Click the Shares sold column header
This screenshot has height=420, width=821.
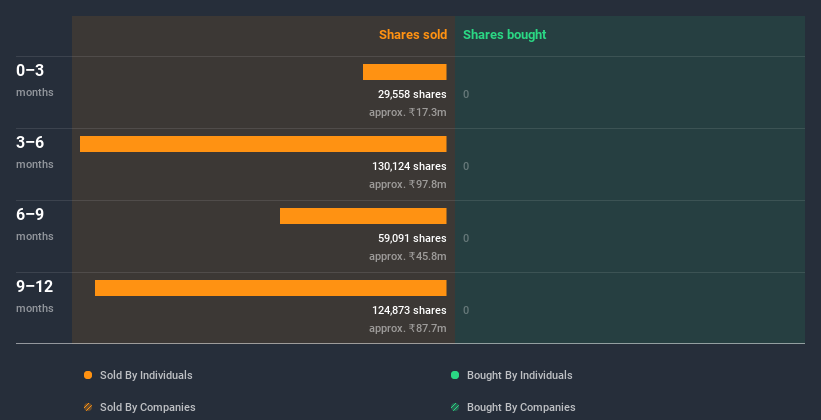[x=413, y=35]
